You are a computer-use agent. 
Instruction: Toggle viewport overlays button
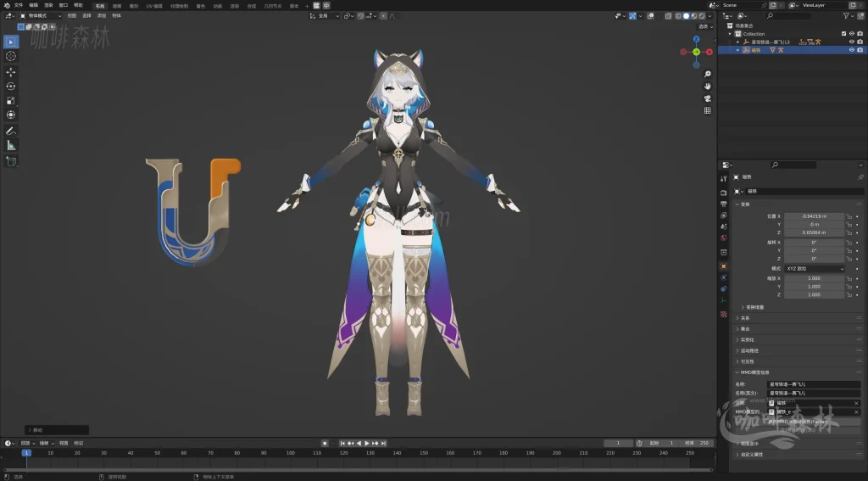tap(651, 16)
